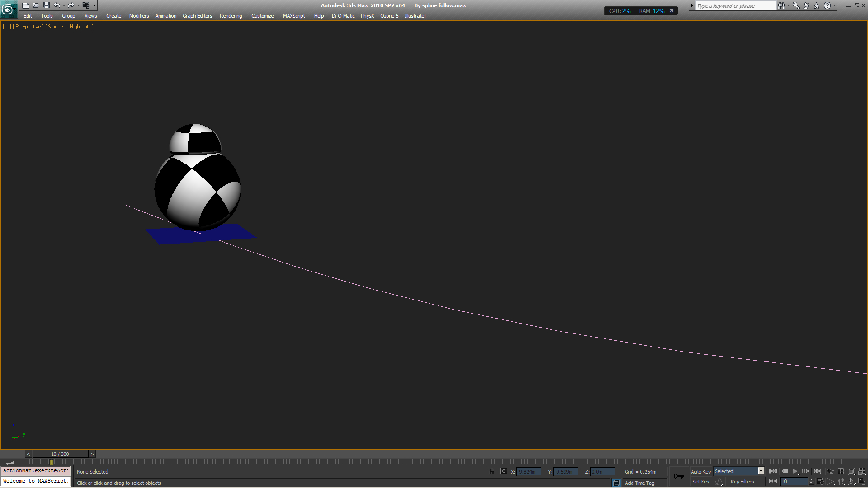Click the Set Keys big key icon

click(679, 476)
